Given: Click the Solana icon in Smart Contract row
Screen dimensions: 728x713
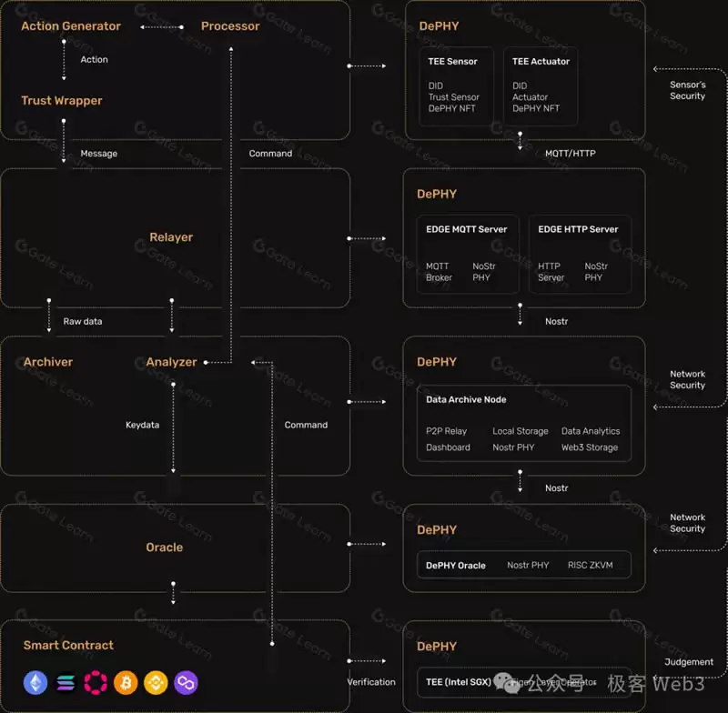Looking at the screenshot, I should (x=65, y=682).
